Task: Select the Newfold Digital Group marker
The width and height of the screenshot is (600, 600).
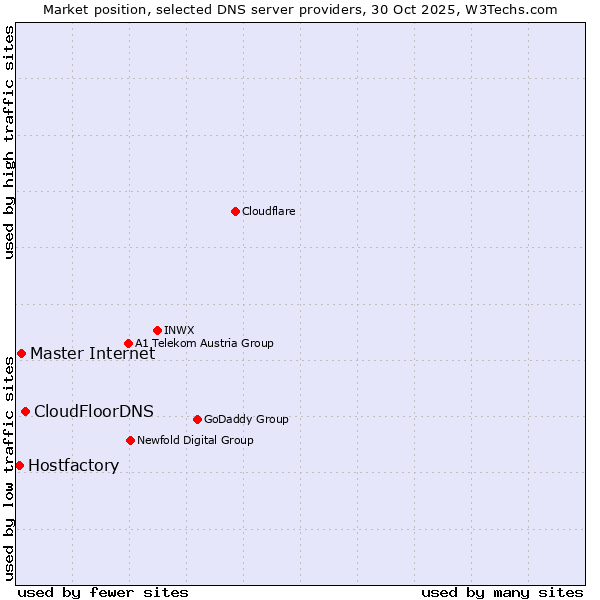Action: click(130, 440)
